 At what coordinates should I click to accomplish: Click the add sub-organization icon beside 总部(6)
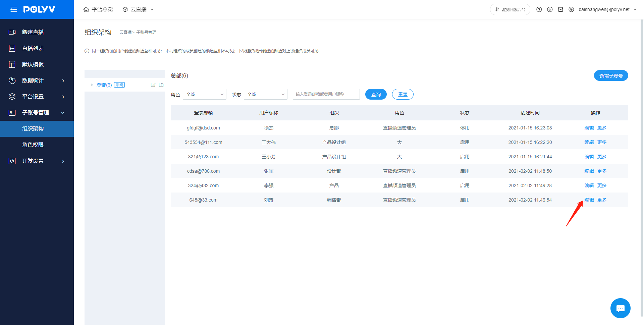pos(161,85)
